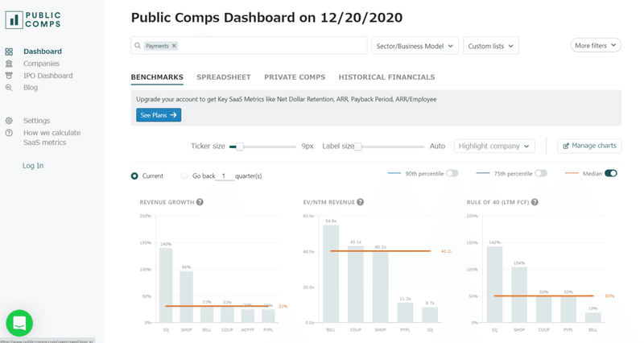Viewport: 644px width, 343px height.
Task: Select the Current radio button
Action: (x=134, y=176)
